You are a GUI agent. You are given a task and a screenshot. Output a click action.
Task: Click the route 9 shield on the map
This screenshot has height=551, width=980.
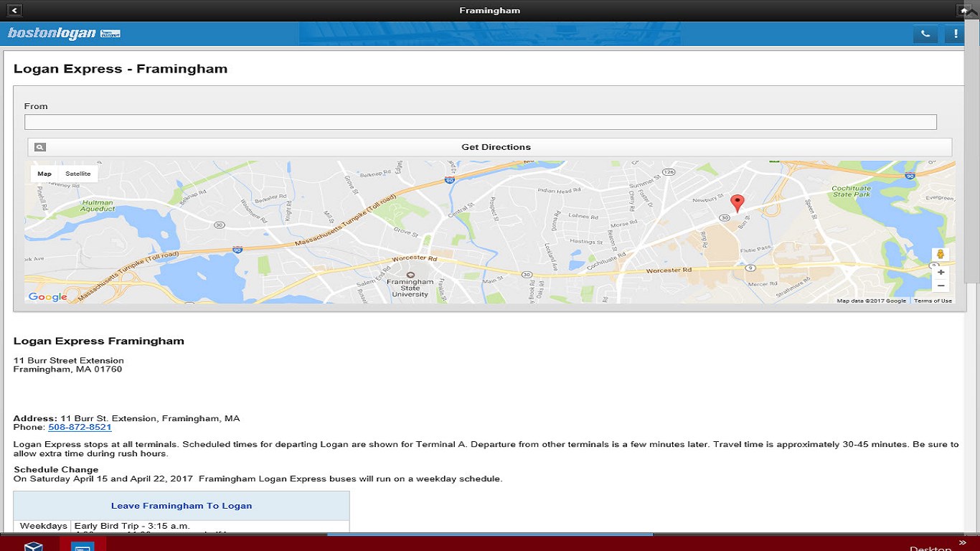tap(750, 268)
